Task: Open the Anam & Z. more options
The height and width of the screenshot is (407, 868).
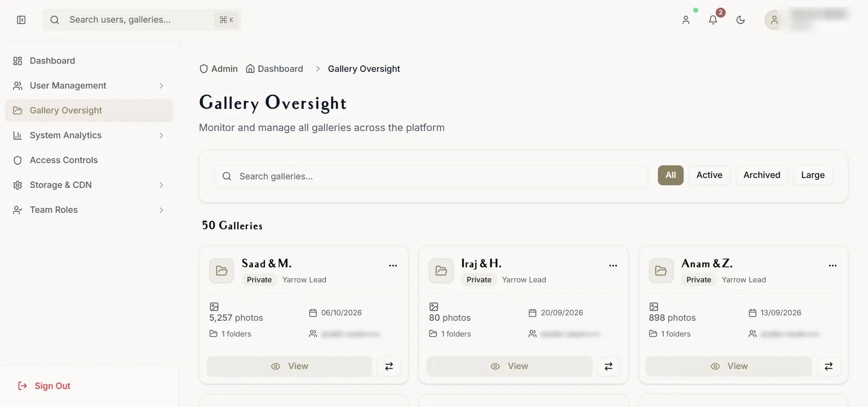Action: tap(833, 266)
